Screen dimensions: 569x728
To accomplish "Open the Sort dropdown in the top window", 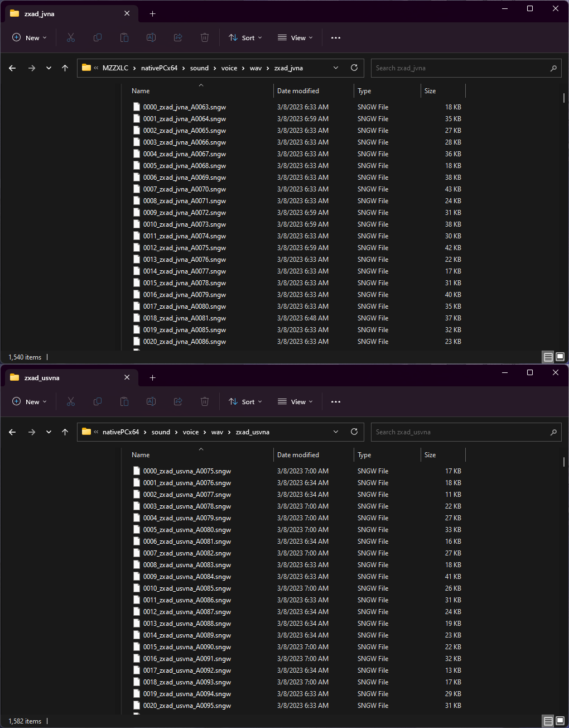I will pyautogui.click(x=245, y=37).
